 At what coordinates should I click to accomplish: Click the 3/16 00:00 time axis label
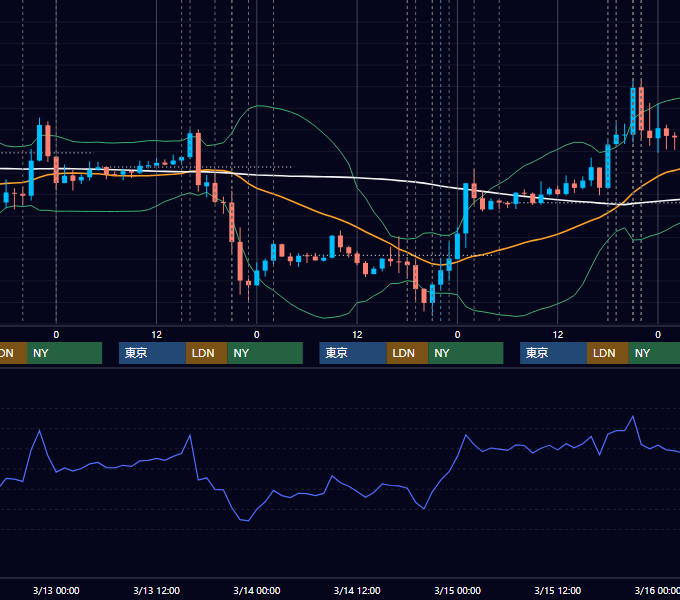pyautogui.click(x=657, y=590)
